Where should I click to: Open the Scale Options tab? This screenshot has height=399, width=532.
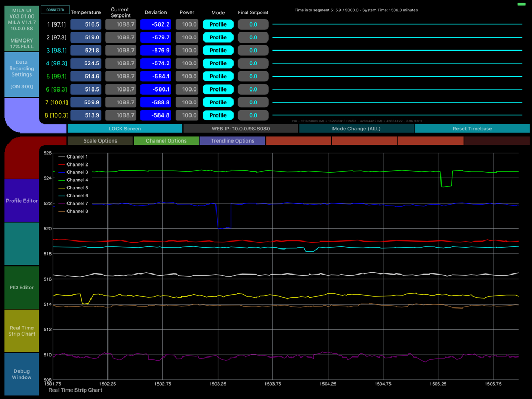coord(100,141)
